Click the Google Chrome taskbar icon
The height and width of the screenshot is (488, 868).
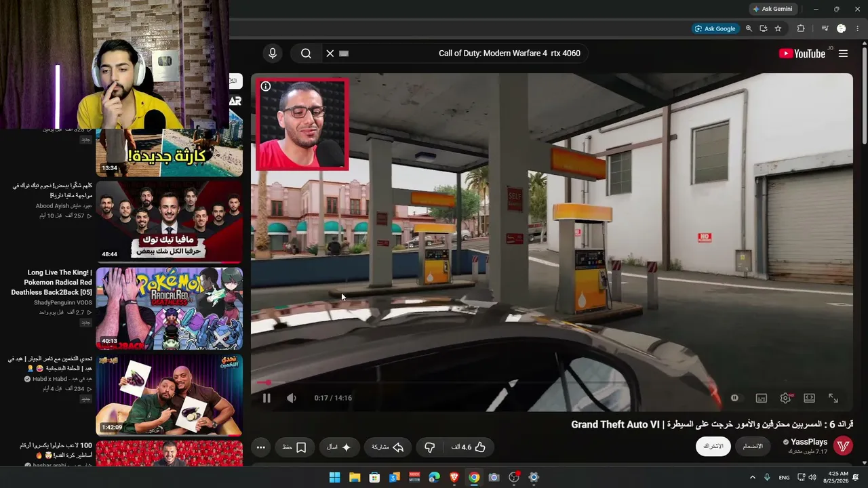coord(474,477)
